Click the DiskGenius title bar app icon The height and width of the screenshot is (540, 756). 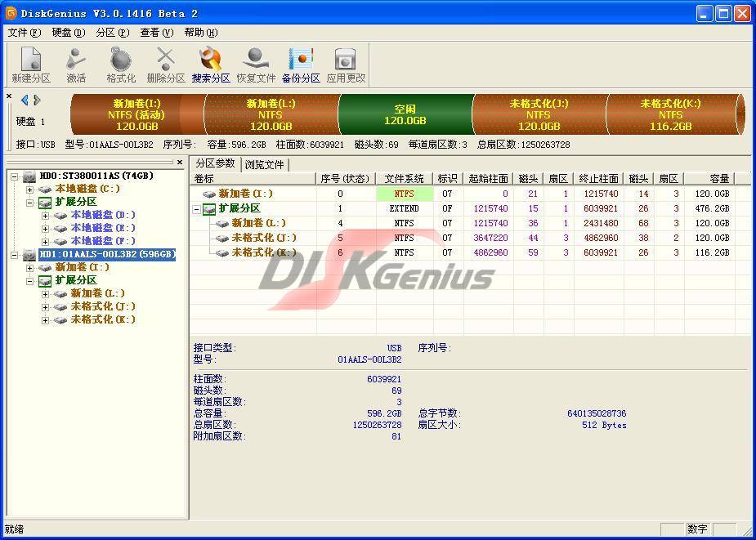tap(11, 13)
